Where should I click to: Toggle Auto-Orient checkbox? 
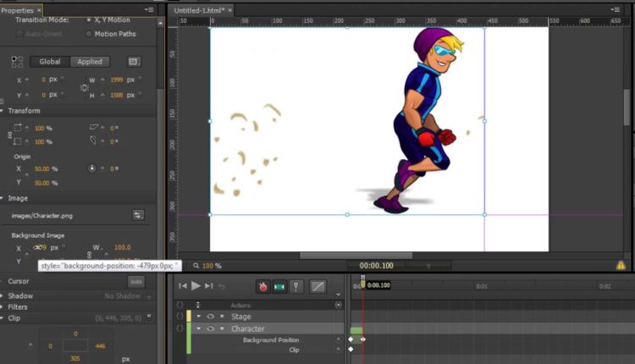tap(19, 34)
